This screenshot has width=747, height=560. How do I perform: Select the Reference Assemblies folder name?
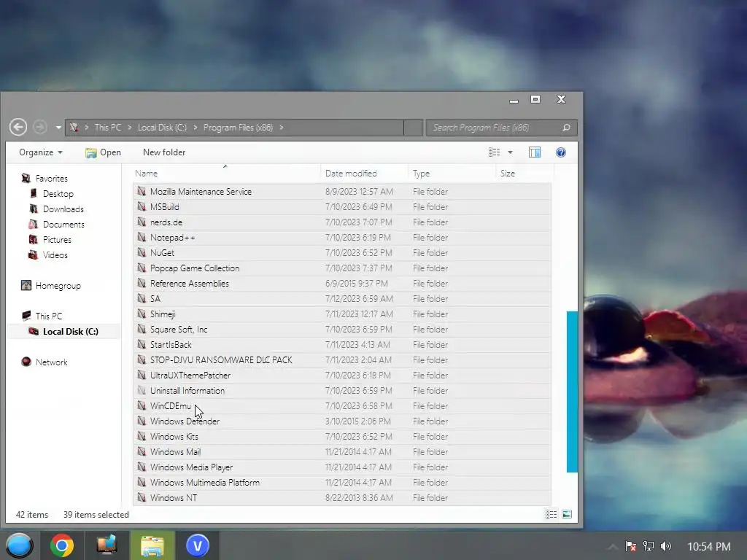[190, 284]
